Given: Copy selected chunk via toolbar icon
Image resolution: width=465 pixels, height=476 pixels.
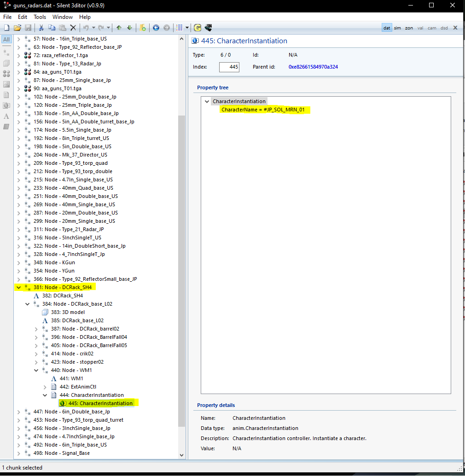Looking at the screenshot, I should (52, 28).
